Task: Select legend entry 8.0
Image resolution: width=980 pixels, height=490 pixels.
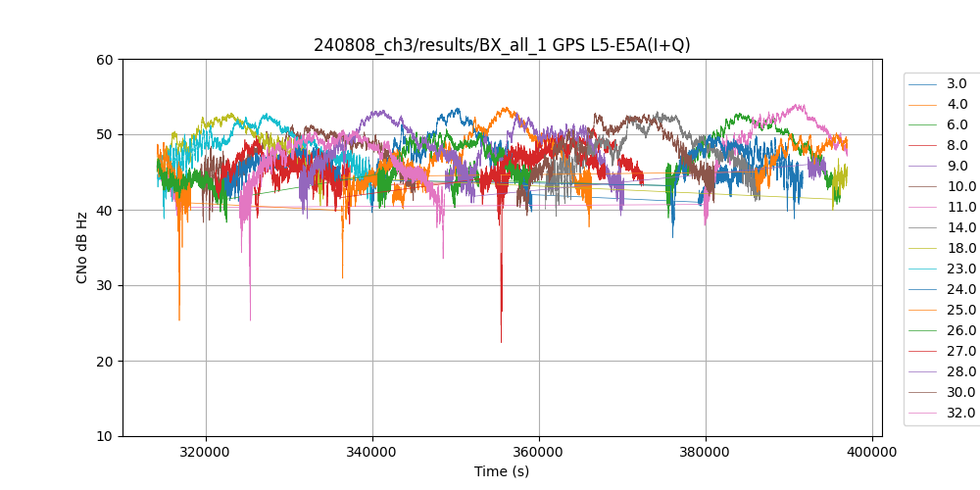Action: click(x=956, y=145)
